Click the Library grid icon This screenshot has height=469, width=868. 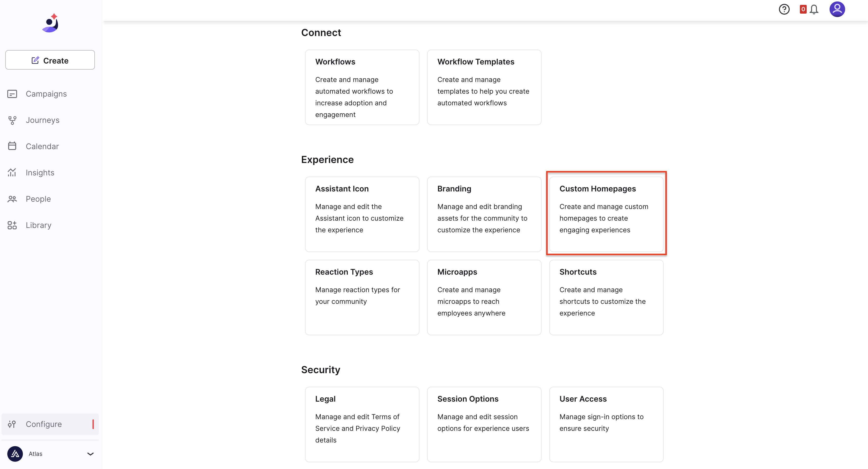click(12, 225)
